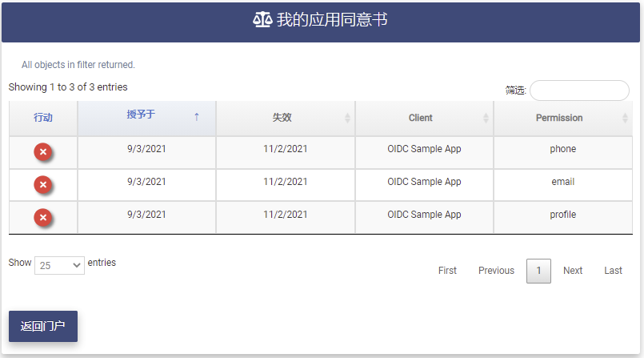Screen dimensions: 644x358
Task: Go to the First page
Action: coord(447,271)
